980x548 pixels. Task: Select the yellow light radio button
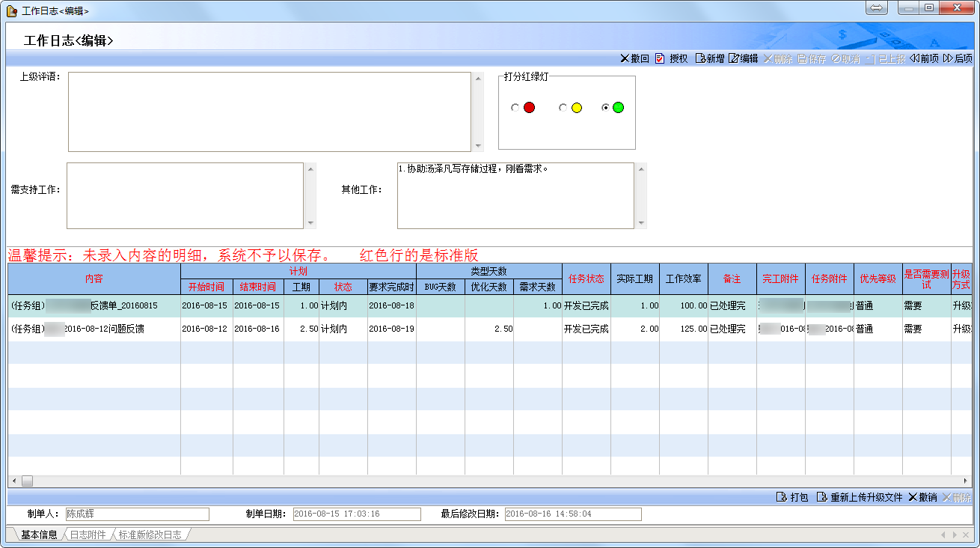563,108
